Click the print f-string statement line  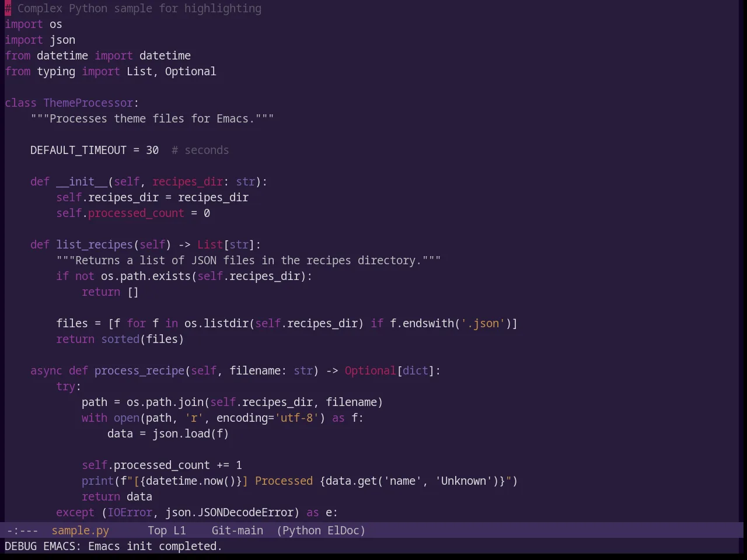click(299, 481)
